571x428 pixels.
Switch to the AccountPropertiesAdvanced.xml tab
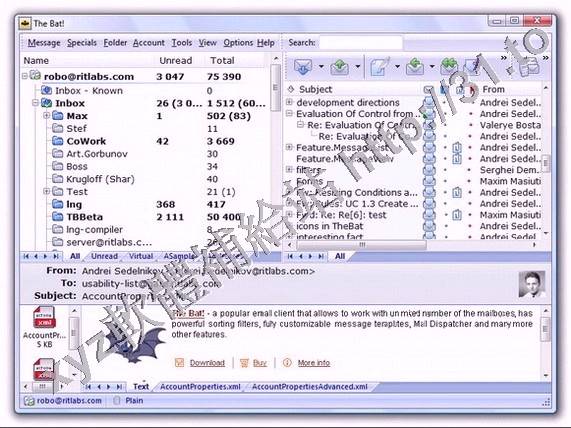(x=310, y=386)
